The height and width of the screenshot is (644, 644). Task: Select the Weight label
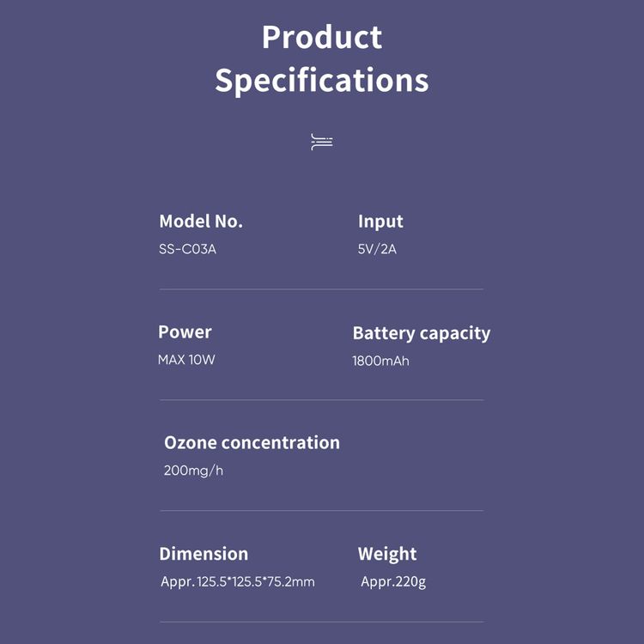[387, 555]
